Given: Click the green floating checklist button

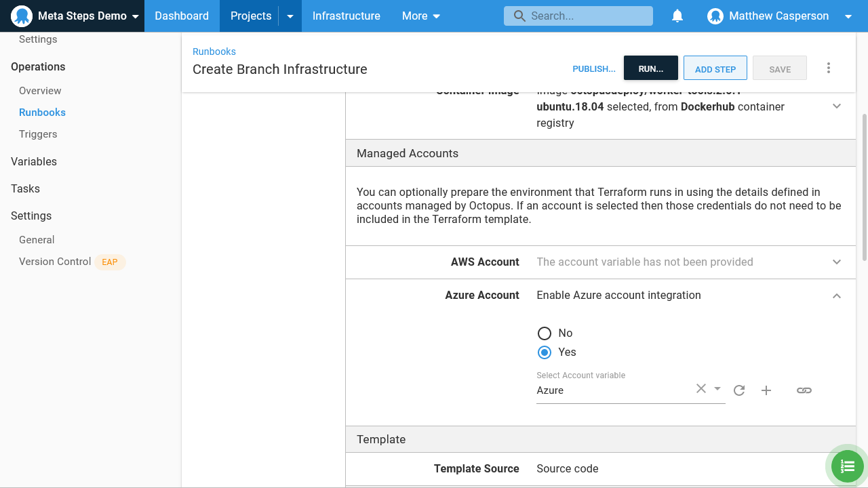Looking at the screenshot, I should [847, 466].
